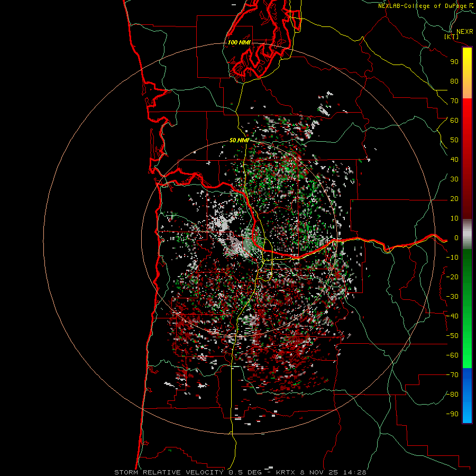The image size is (476, 476).
Task: Click the STORM RELATIVE VELOCITY caption text
Action: 169,472
